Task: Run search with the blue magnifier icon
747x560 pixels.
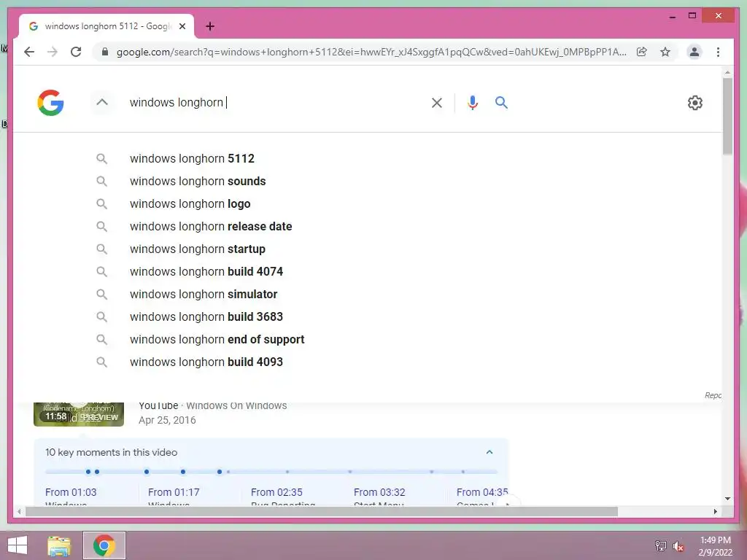Action: (501, 102)
